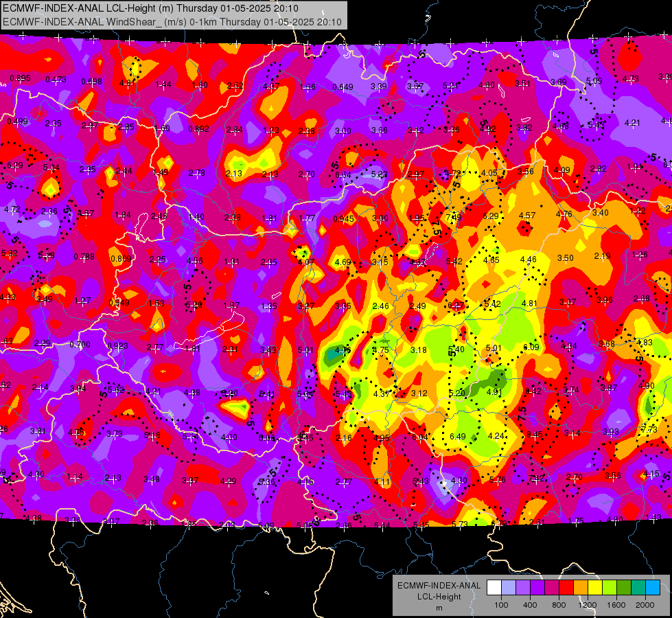Click the wind shear value 0.473
The height and width of the screenshot is (618, 672).
[x=56, y=80]
